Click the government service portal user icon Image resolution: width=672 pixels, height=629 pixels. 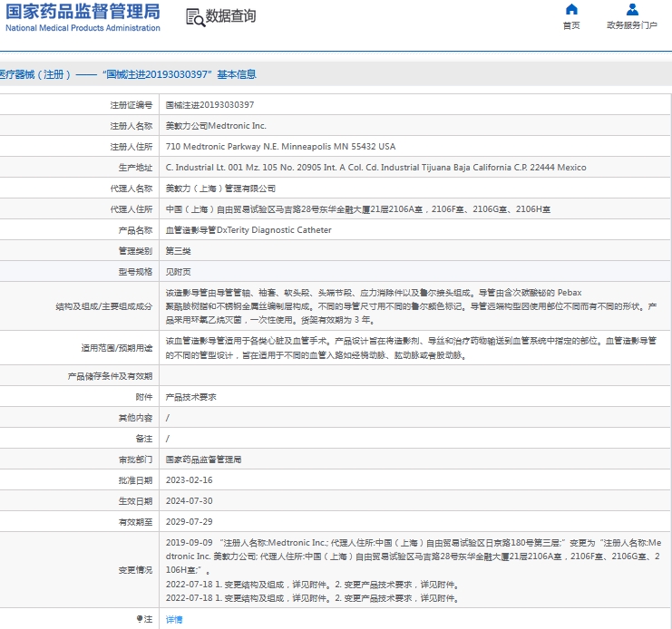(x=632, y=9)
